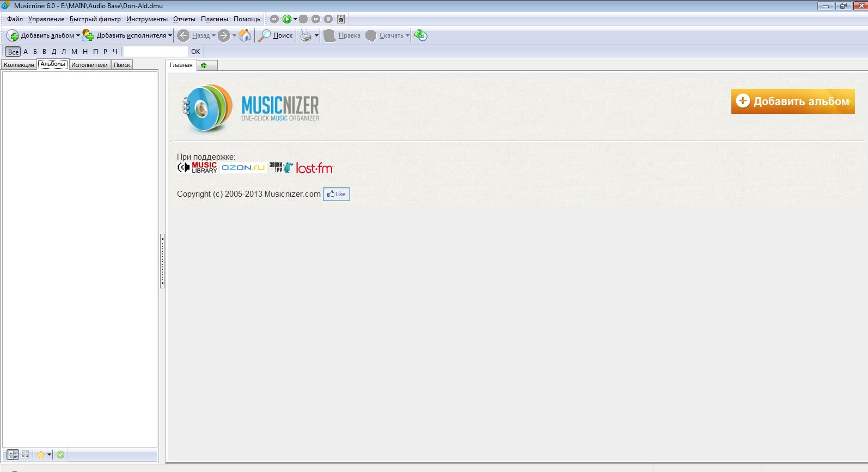Open the Отчеты menu

[184, 19]
